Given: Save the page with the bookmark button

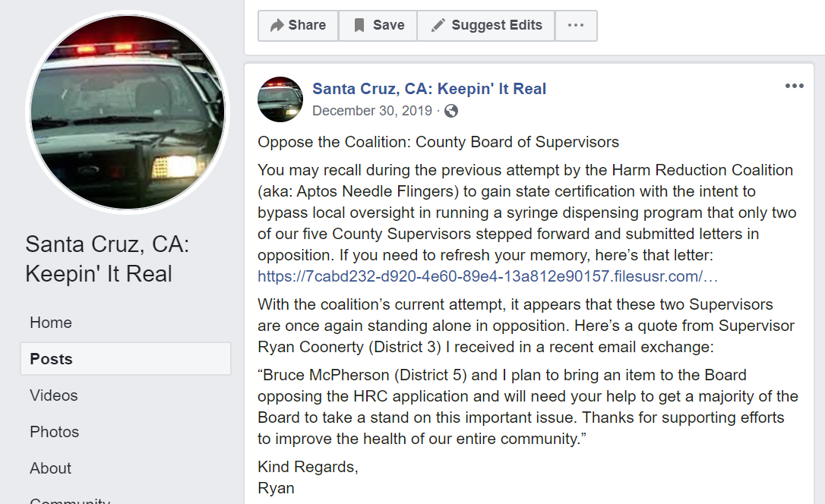Looking at the screenshot, I should (378, 25).
